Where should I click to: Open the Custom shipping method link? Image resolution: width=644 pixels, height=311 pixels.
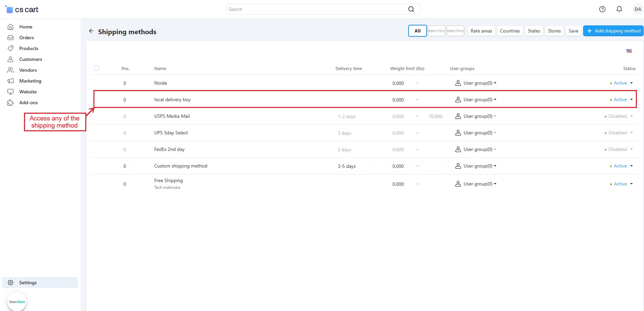pos(181,166)
